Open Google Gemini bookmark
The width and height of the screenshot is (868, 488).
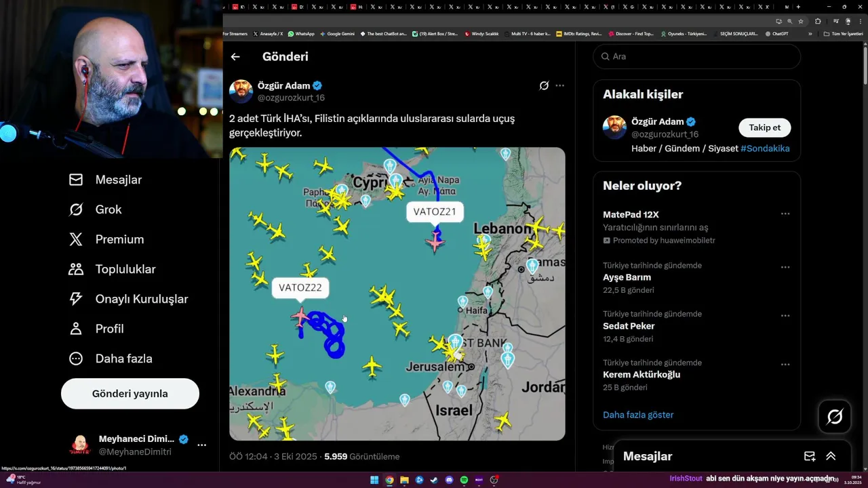coord(337,33)
